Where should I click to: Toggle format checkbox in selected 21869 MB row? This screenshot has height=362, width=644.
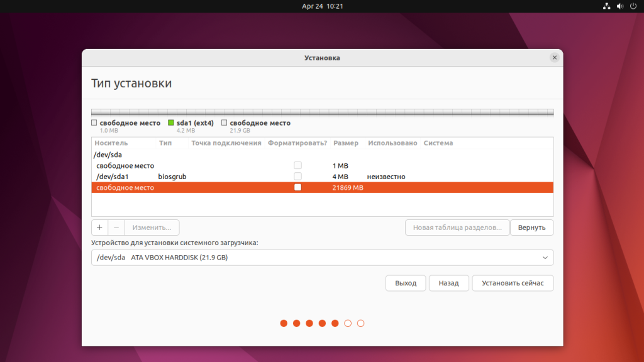coord(297,187)
